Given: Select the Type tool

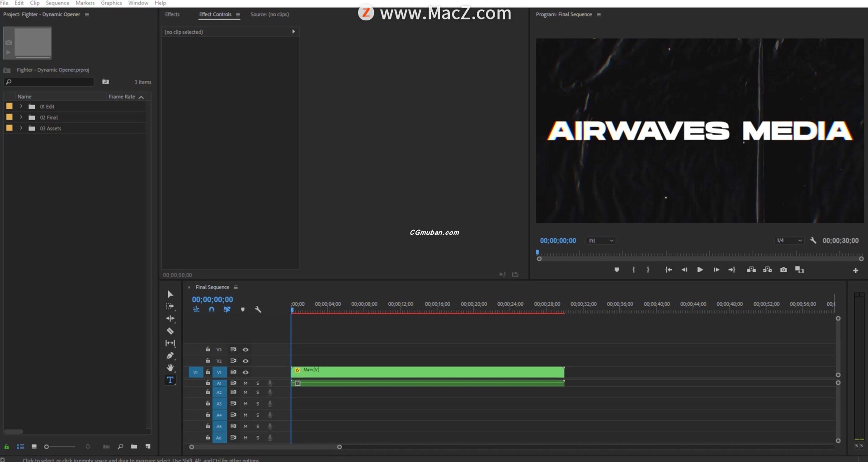Looking at the screenshot, I should [170, 380].
